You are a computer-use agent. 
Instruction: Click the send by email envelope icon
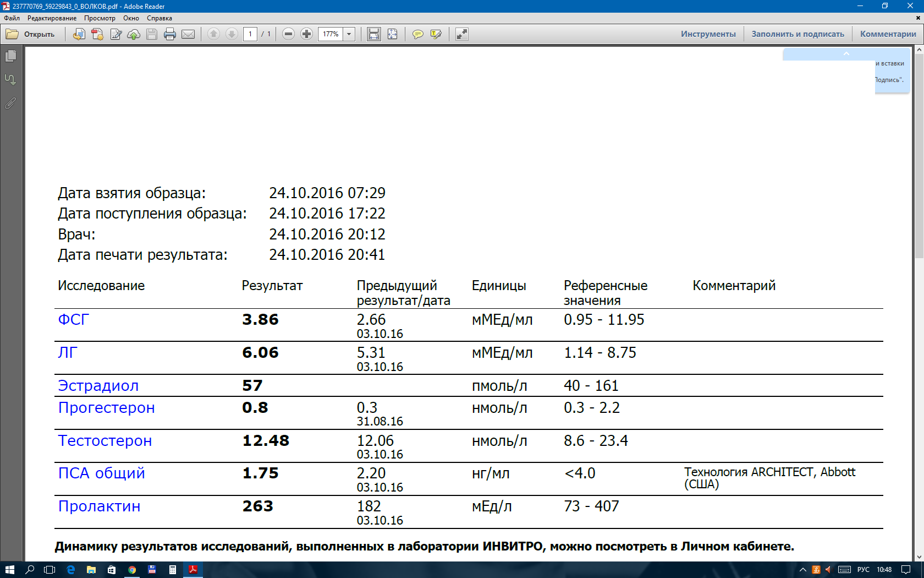point(188,34)
